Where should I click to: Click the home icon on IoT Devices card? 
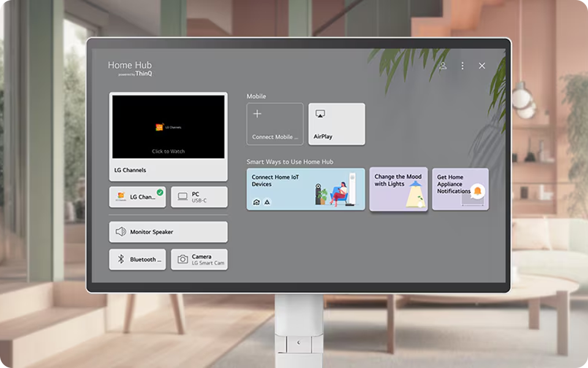click(257, 201)
